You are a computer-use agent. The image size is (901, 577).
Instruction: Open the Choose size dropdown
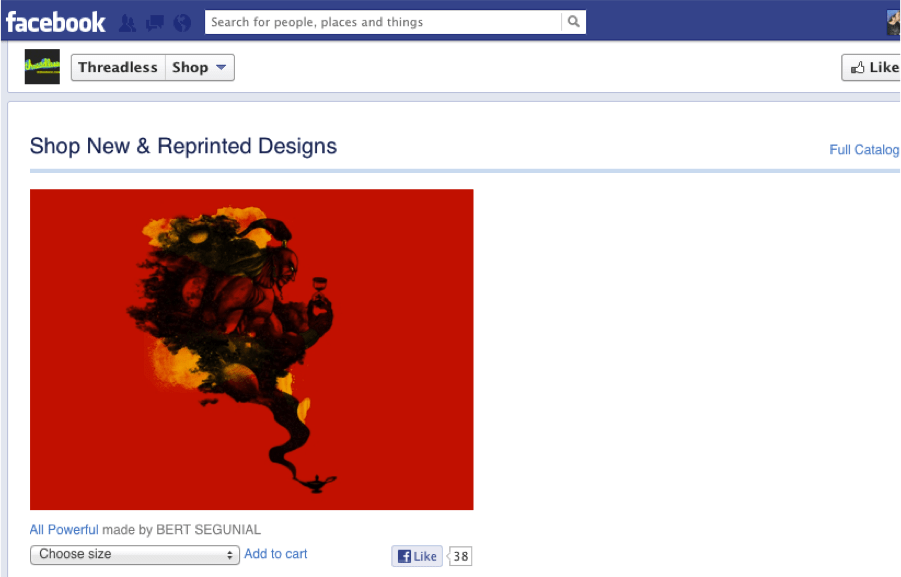134,555
